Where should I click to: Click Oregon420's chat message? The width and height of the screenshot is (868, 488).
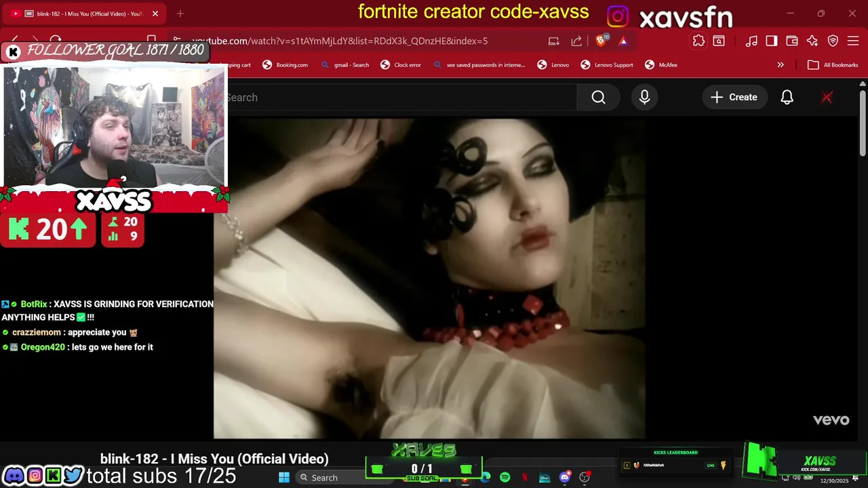(77, 347)
